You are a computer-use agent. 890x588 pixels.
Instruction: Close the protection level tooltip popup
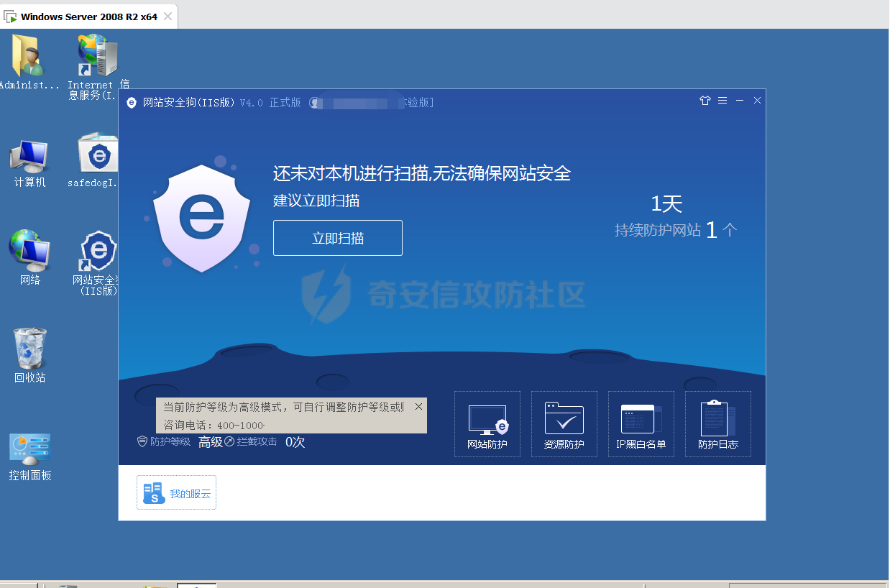418,406
